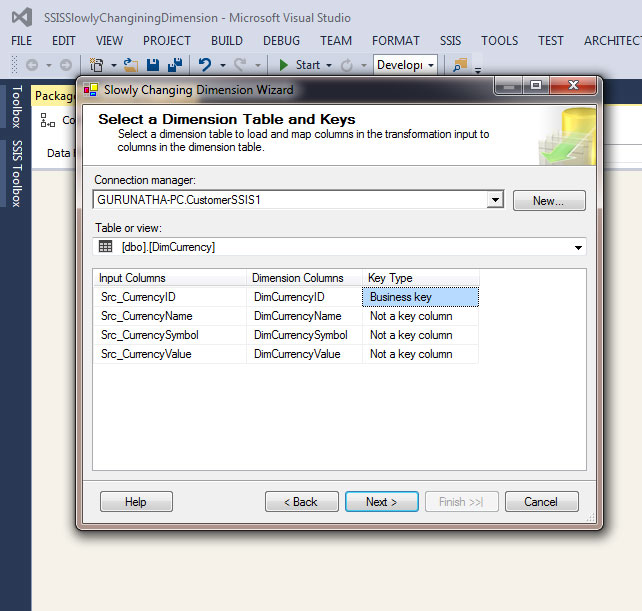Image resolution: width=642 pixels, height=611 pixels.
Task: Open the VIEW menu
Action: coord(109,41)
